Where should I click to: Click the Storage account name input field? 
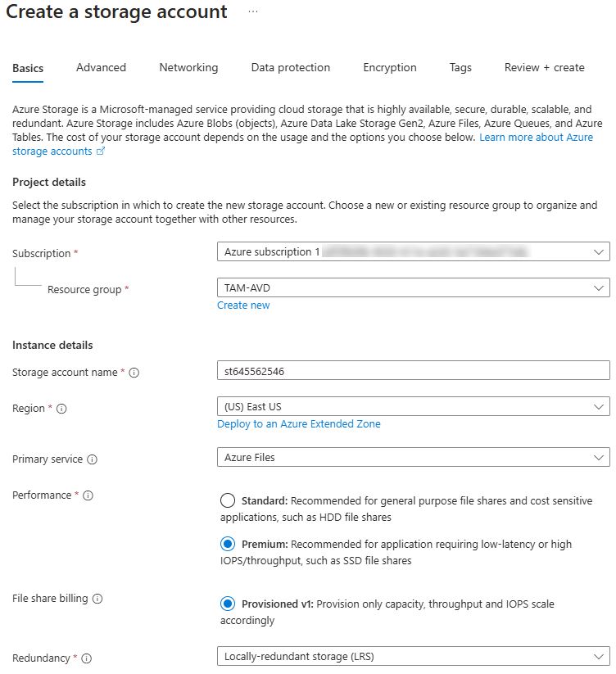(413, 370)
